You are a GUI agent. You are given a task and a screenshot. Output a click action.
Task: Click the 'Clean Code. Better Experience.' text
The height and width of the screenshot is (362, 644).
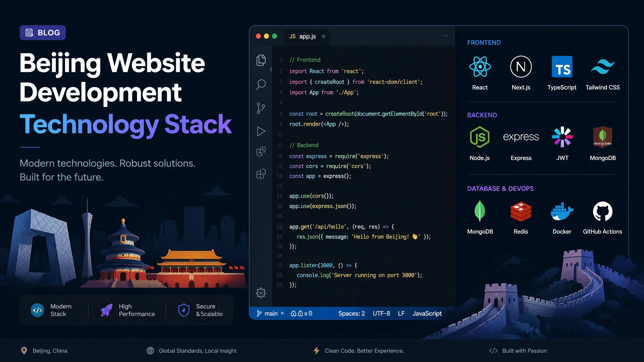[x=364, y=351]
